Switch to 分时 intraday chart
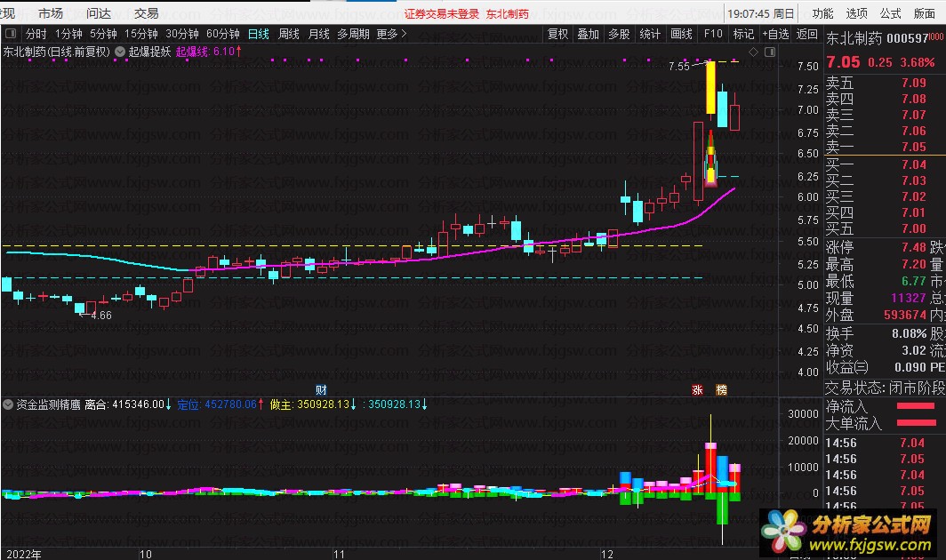946x560 pixels. click(x=36, y=34)
